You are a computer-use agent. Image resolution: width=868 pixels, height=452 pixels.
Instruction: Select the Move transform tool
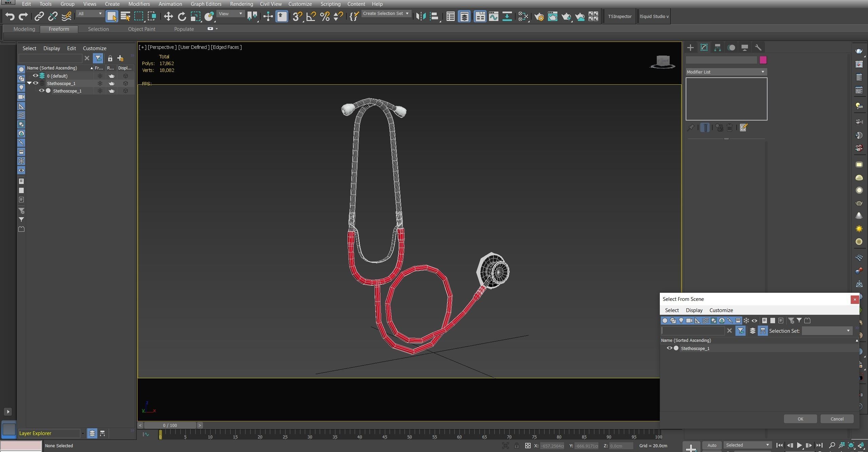168,16
